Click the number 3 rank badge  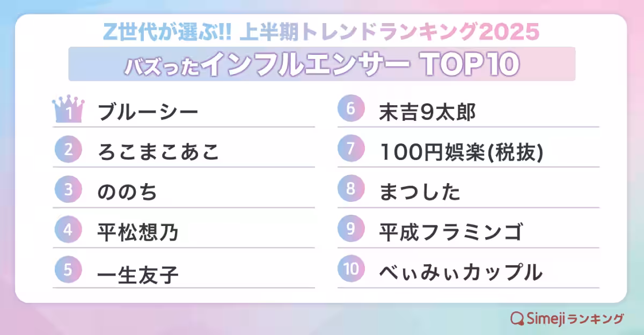(x=68, y=190)
